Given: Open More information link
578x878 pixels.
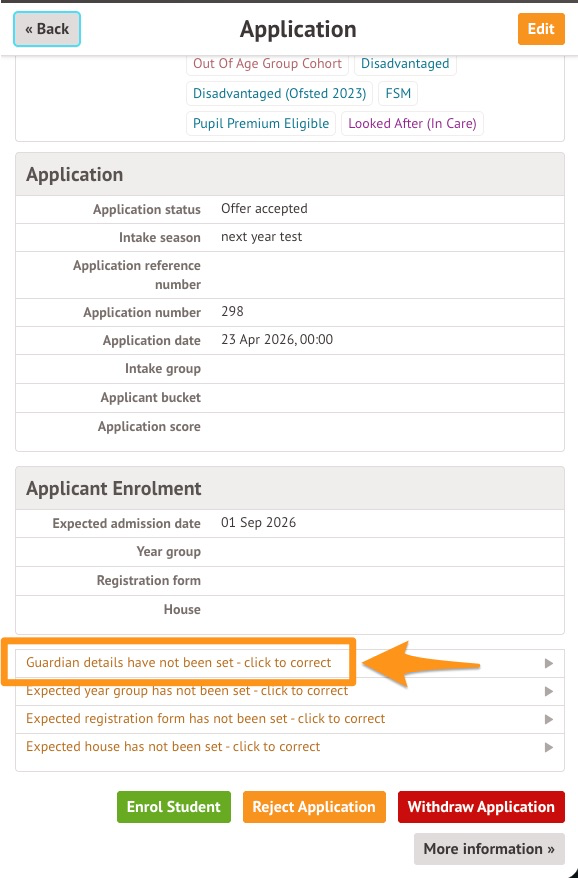Looking at the screenshot, I should pyautogui.click(x=489, y=849).
